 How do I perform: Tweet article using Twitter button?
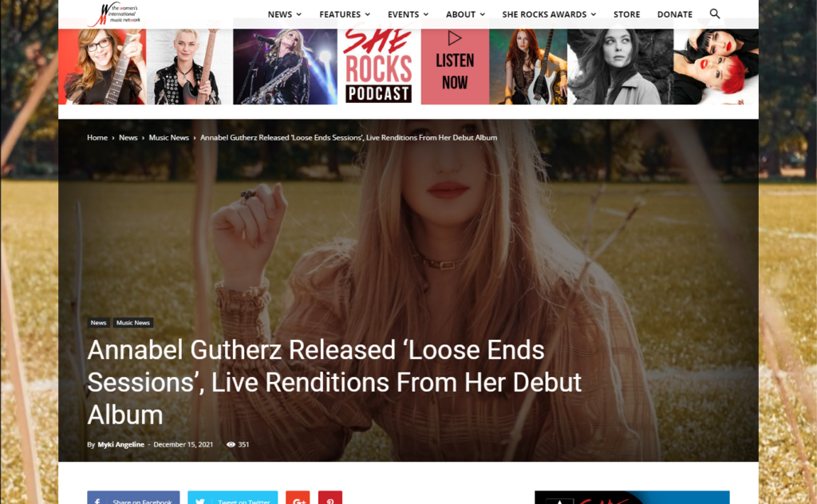click(x=232, y=498)
